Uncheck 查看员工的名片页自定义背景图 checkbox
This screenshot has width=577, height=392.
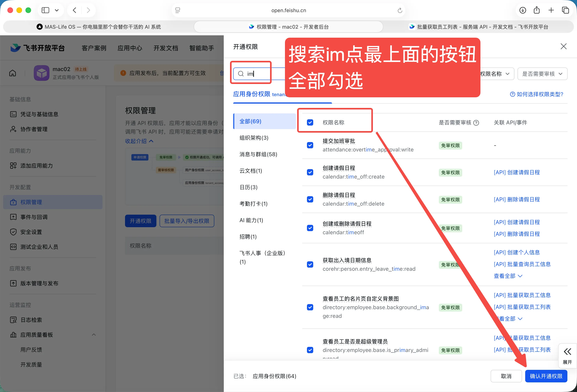310,307
